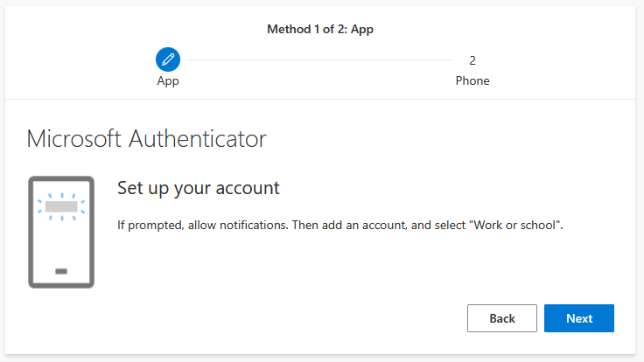Click the blue pencil step icon
The width and height of the screenshot is (644, 362).
(x=167, y=59)
